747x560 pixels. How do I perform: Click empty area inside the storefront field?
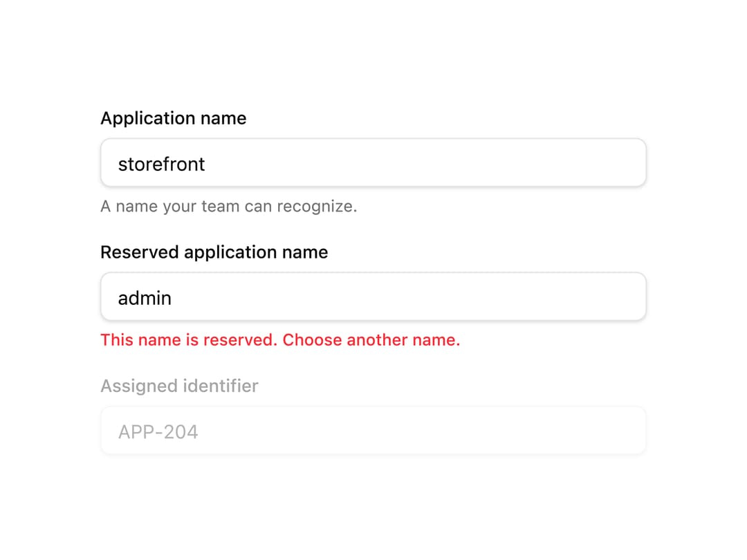[424, 163]
